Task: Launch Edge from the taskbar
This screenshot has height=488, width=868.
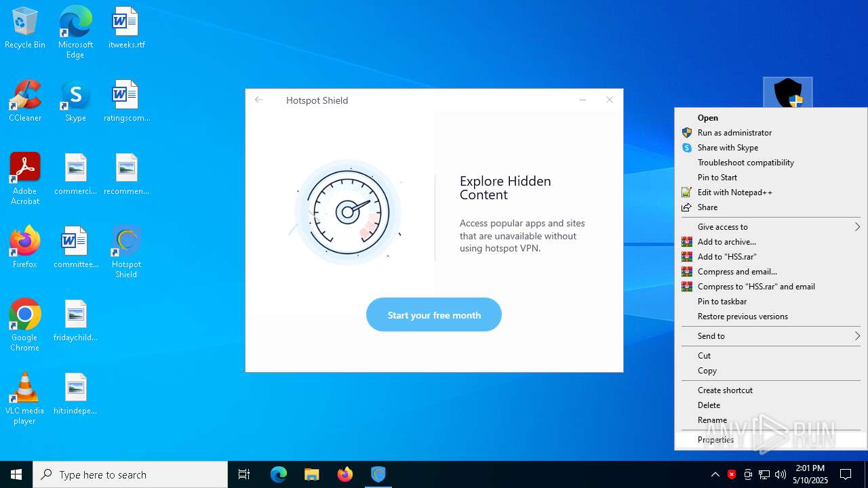Action: [x=279, y=474]
